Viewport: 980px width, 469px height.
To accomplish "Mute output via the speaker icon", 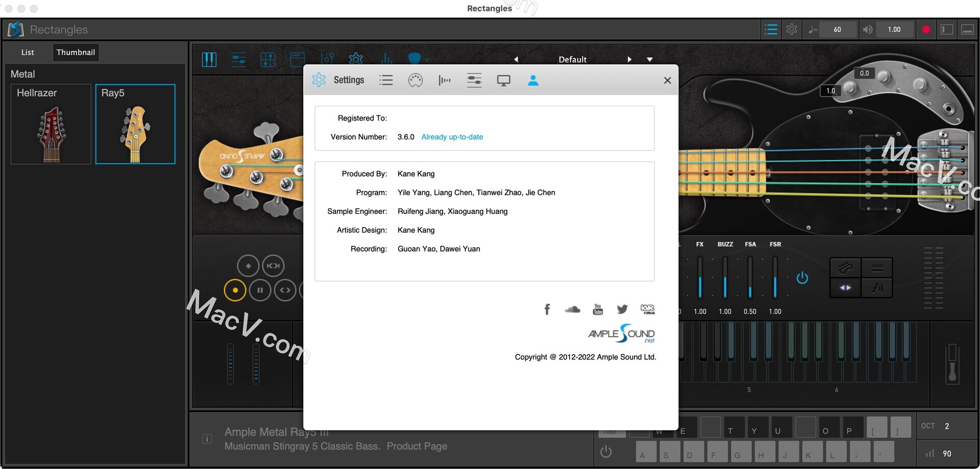I will point(868,30).
